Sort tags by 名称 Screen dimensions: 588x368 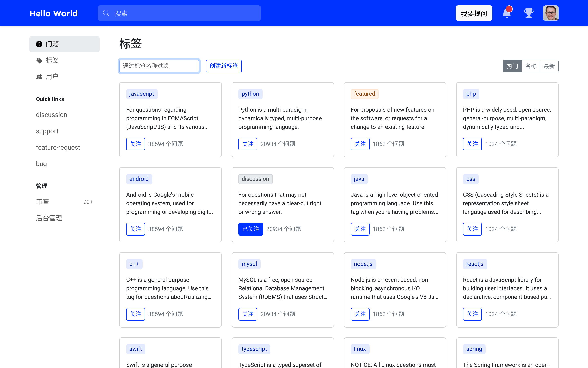click(x=531, y=66)
